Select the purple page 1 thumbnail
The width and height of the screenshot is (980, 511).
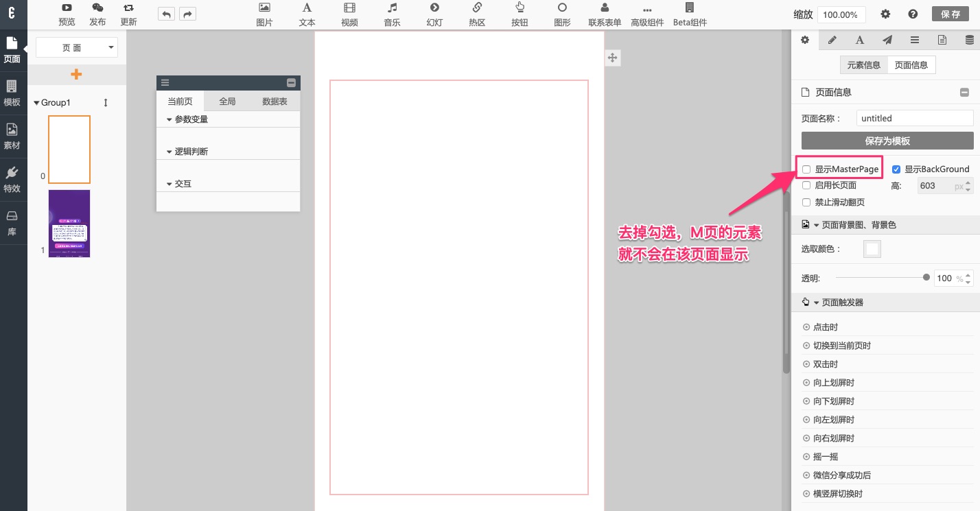69,224
